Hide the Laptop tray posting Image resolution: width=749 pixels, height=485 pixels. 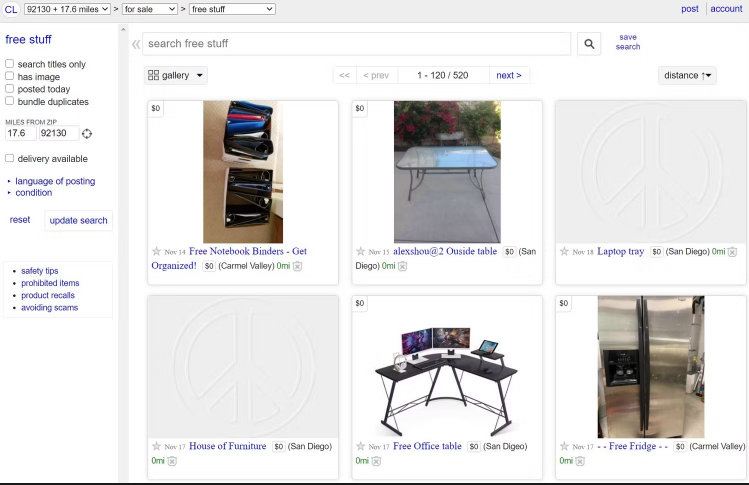732,252
